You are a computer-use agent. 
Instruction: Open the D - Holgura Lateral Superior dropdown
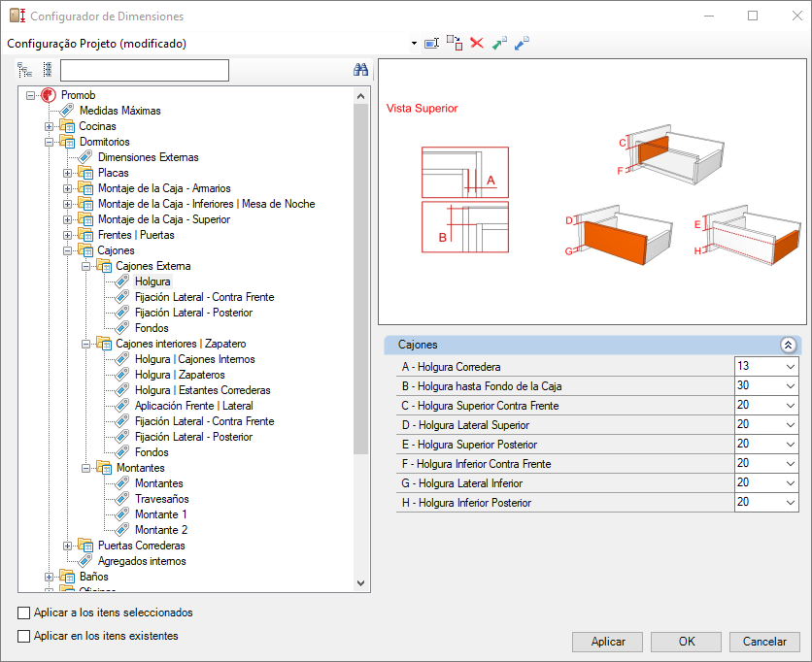point(791,425)
